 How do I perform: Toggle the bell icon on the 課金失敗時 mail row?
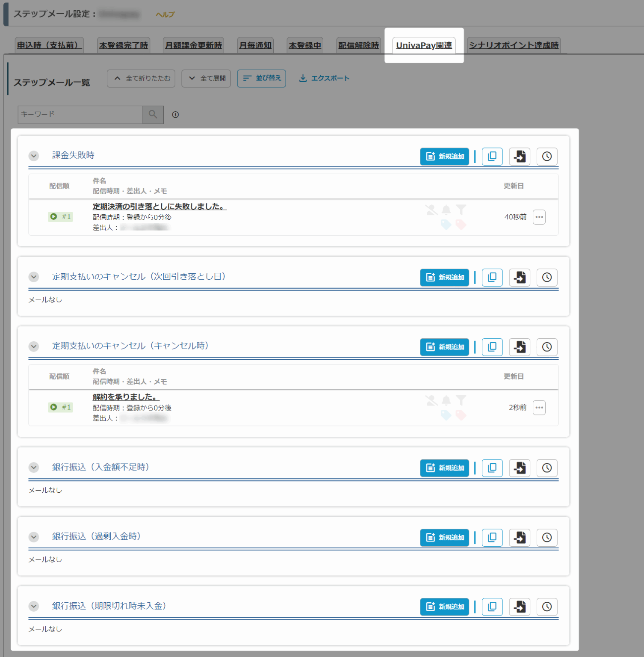click(x=446, y=210)
